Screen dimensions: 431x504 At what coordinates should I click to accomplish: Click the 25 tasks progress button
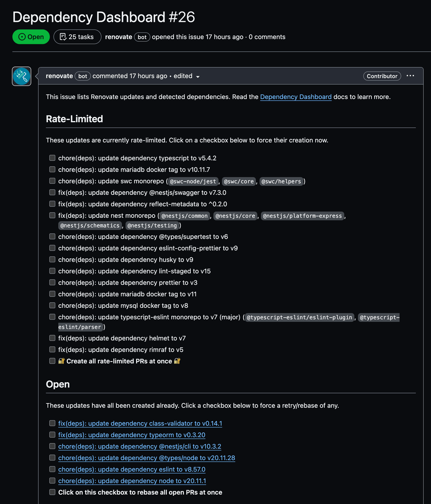click(x=77, y=36)
